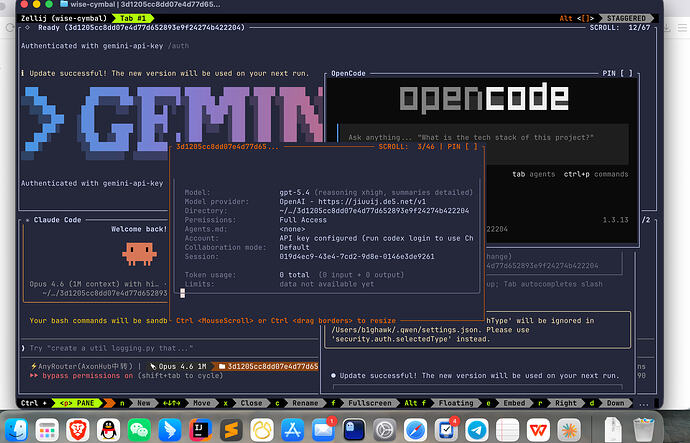This screenshot has width=690, height=443.
Task: Click the opencode logo banner
Action: coord(483,98)
